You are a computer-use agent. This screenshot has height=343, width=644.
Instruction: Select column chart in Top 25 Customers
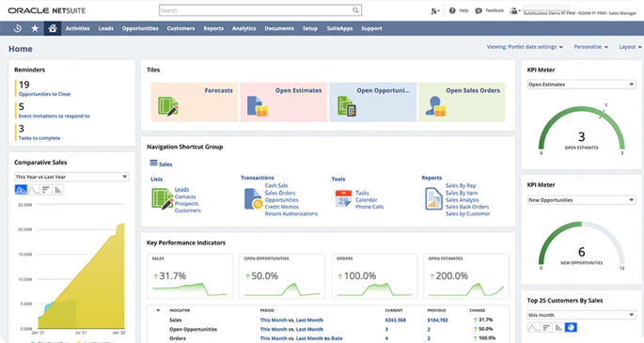point(558,327)
